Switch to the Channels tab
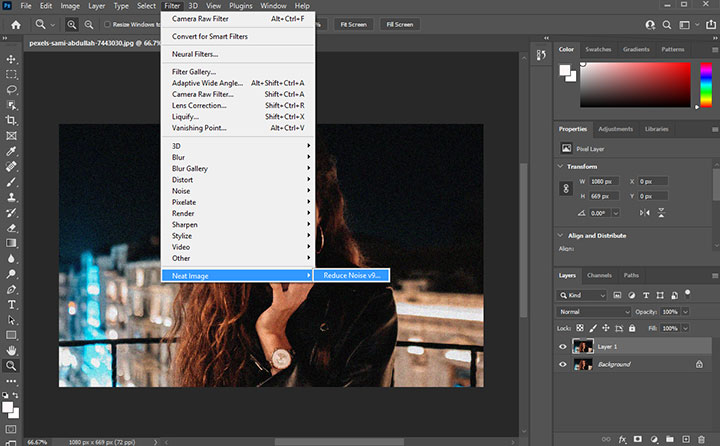720x446 pixels. 599,275
